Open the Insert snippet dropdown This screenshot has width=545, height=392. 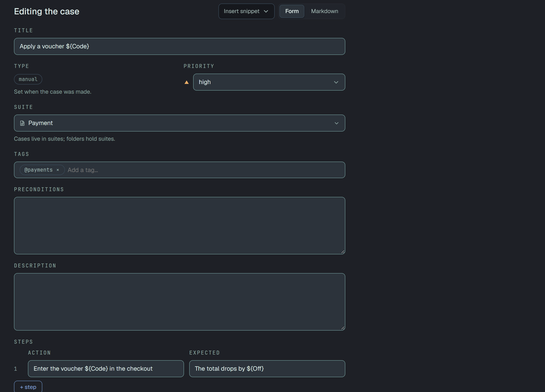(x=246, y=11)
